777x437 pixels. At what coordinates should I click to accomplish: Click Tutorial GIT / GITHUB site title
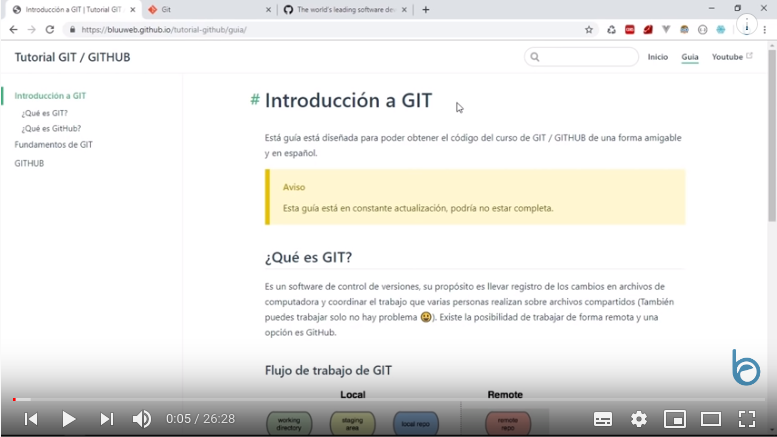coord(72,57)
